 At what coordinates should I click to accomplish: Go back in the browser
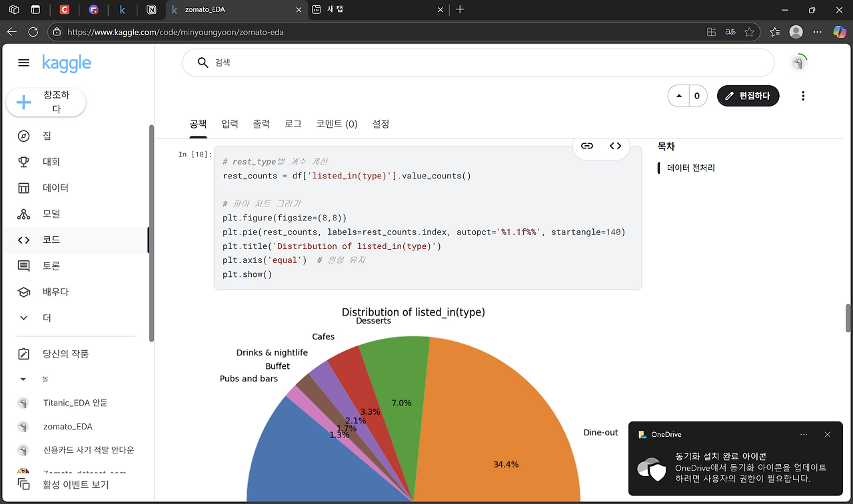click(x=12, y=31)
